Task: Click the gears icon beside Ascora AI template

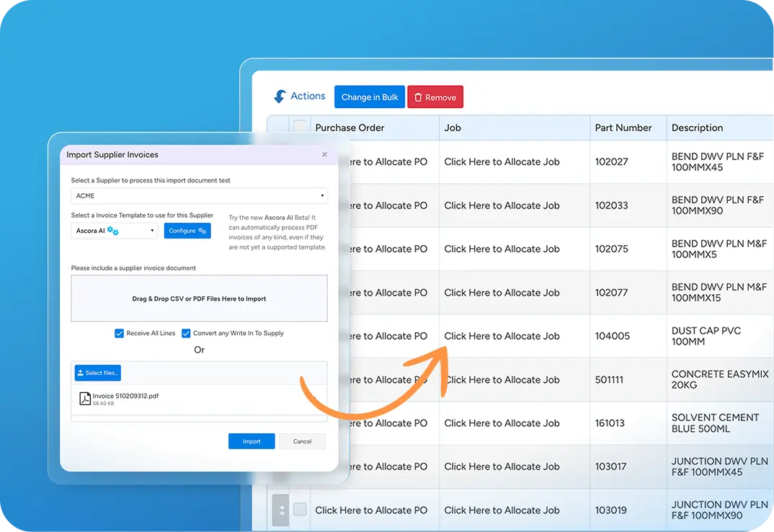Action: tap(112, 229)
